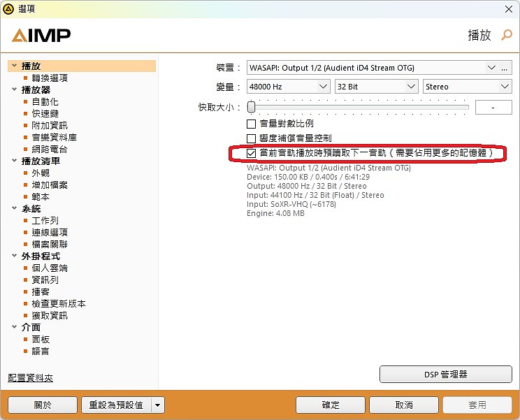Select 檔案關聯 in the tree
The image size is (520, 420).
tap(50, 245)
